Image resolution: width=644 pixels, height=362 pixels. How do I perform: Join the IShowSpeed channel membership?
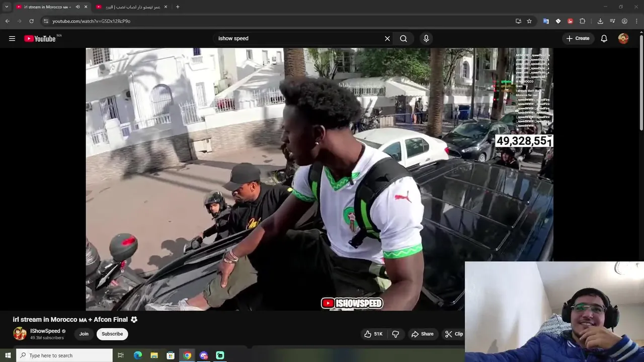[84, 334]
